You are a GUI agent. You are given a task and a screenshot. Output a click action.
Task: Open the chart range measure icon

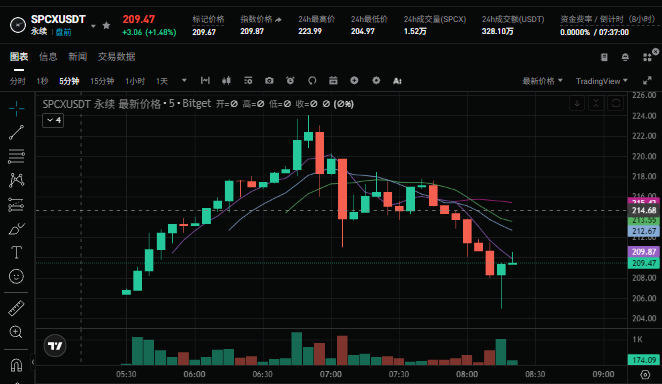point(205,81)
